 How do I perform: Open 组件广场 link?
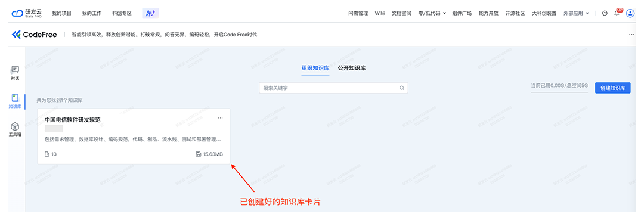(462, 13)
